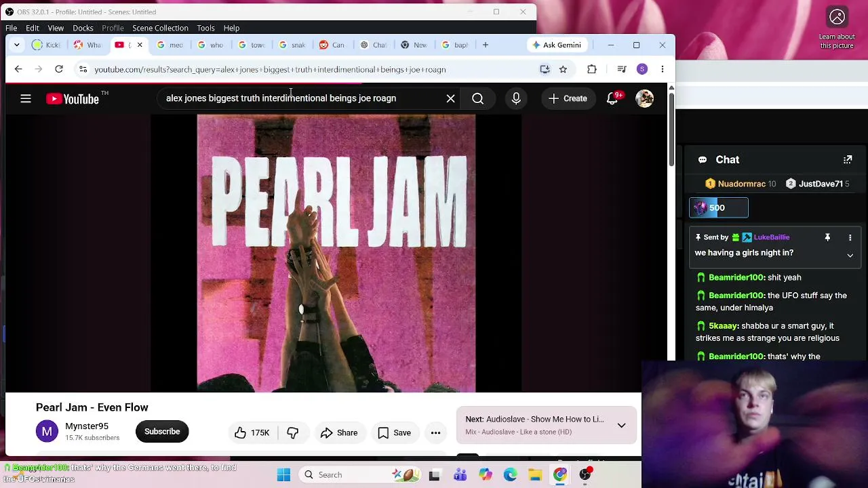
Task: Open the Mynster95 channel avatar
Action: tap(47, 432)
